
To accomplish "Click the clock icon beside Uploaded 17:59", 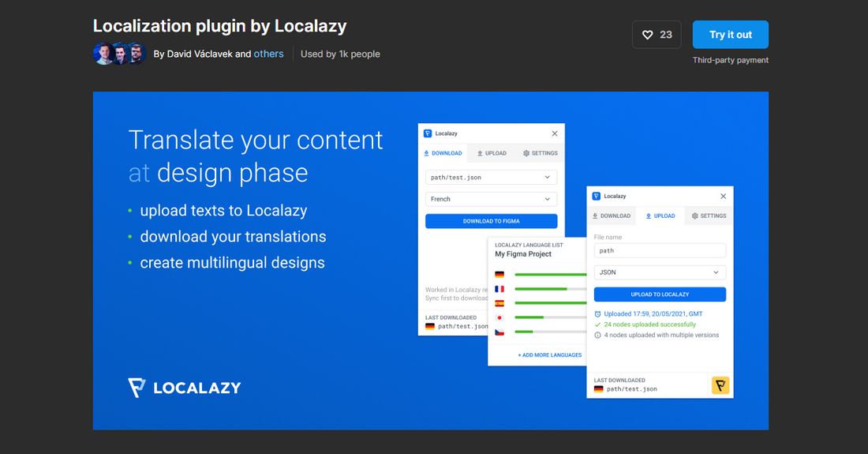I will pos(597,314).
